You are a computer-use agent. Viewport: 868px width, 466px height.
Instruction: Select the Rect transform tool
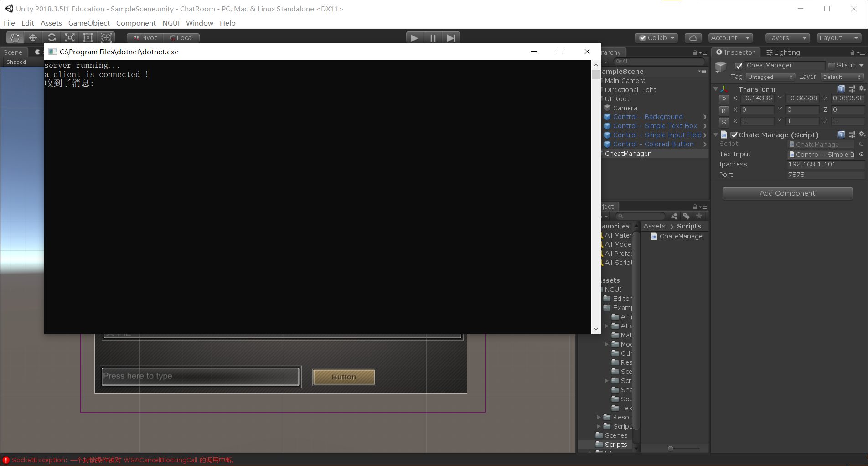point(88,38)
